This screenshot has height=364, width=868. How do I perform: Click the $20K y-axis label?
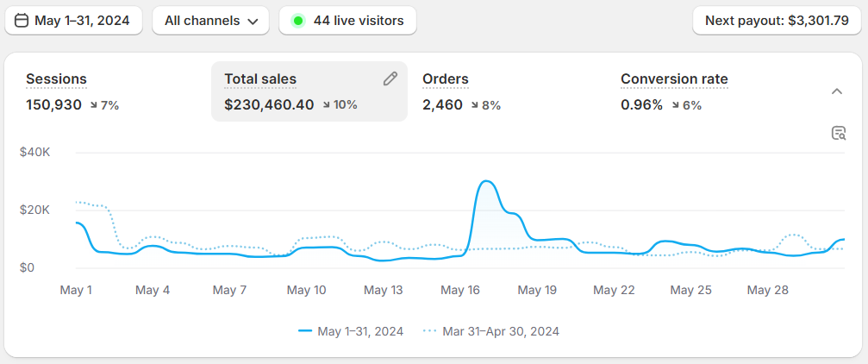pos(34,210)
